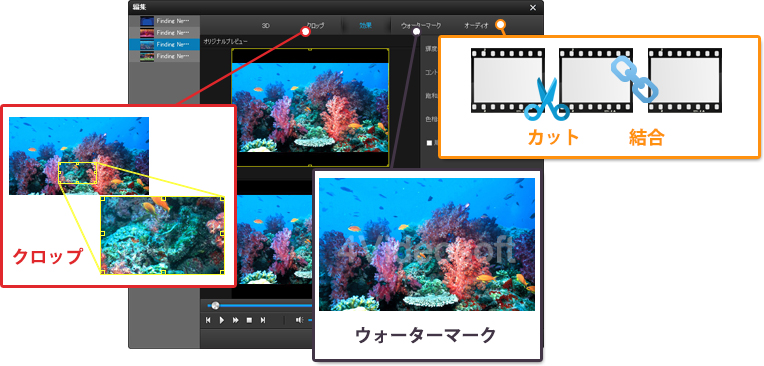Open the 3D tab
The image size is (764, 366).
pyautogui.click(x=266, y=25)
